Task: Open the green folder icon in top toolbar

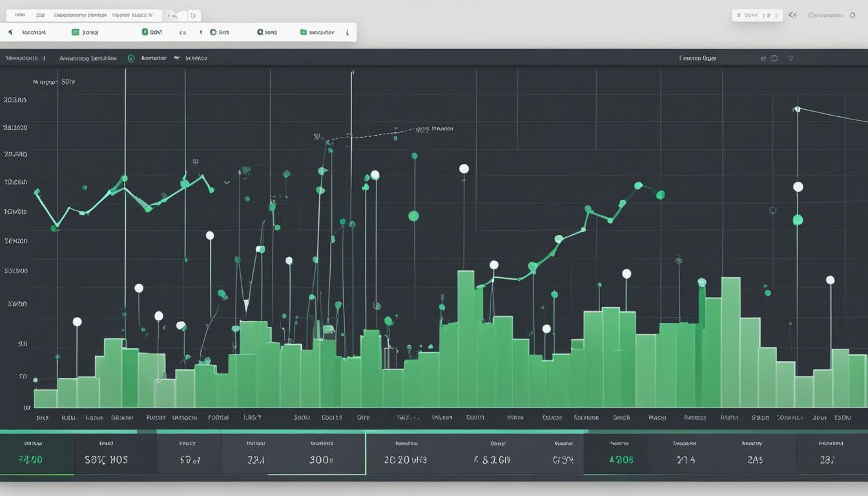Action: click(x=304, y=32)
